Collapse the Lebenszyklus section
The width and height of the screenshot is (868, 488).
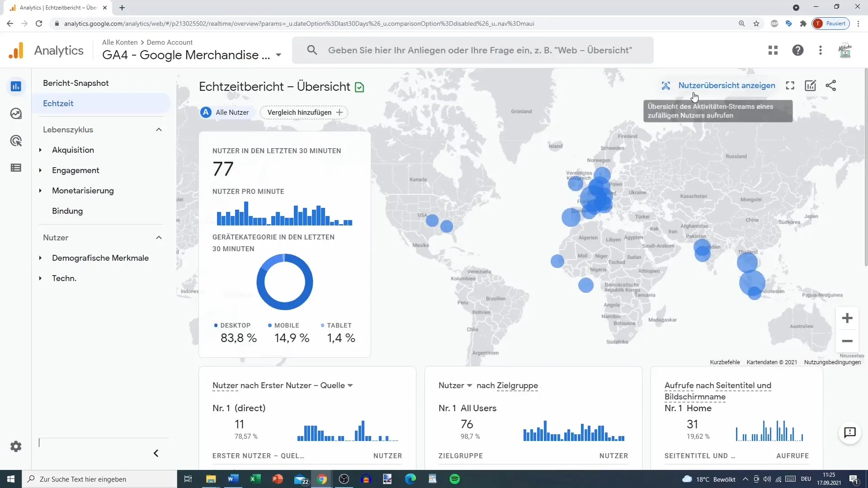point(159,130)
